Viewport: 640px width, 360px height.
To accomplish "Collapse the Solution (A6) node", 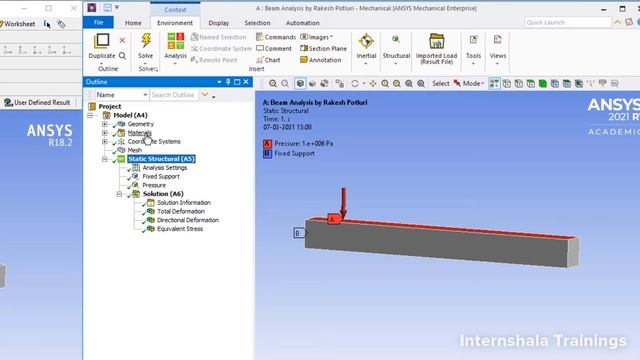I will 120,194.
